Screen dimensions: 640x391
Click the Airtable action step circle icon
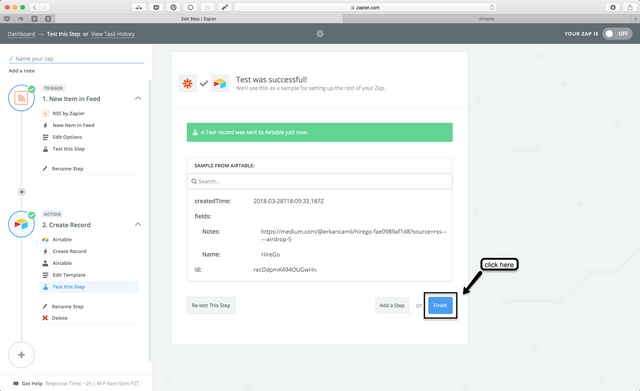point(21,224)
